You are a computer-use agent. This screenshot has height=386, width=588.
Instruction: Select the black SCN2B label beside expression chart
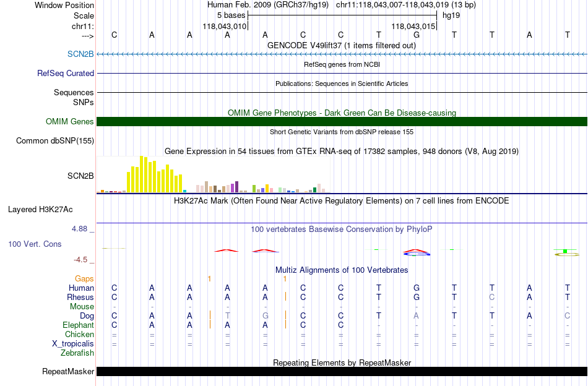pos(80,176)
